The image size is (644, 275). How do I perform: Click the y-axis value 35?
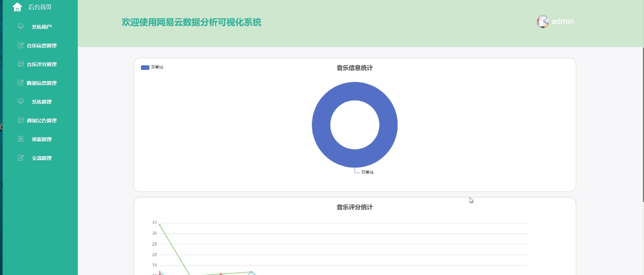tap(154, 222)
